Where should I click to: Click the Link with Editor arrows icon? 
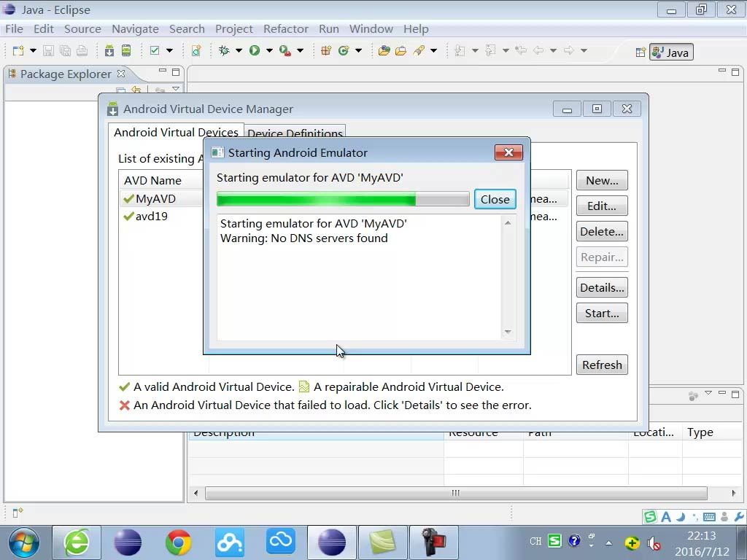point(136,90)
